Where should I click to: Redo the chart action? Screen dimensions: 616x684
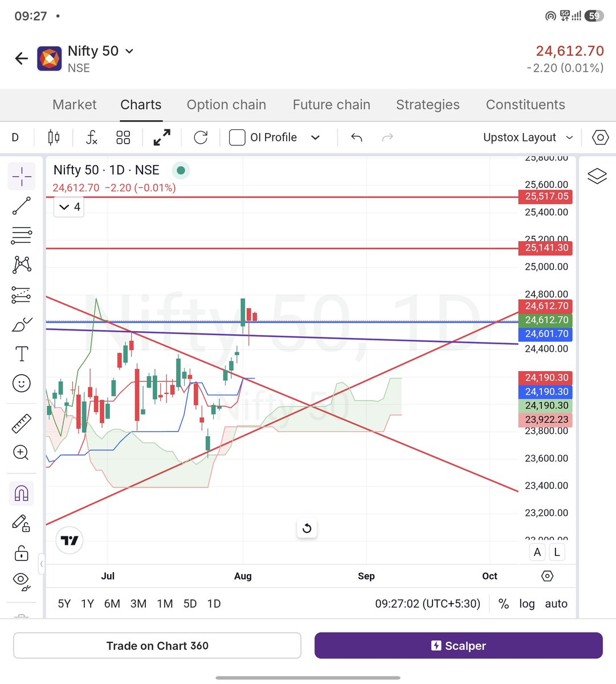tap(387, 137)
